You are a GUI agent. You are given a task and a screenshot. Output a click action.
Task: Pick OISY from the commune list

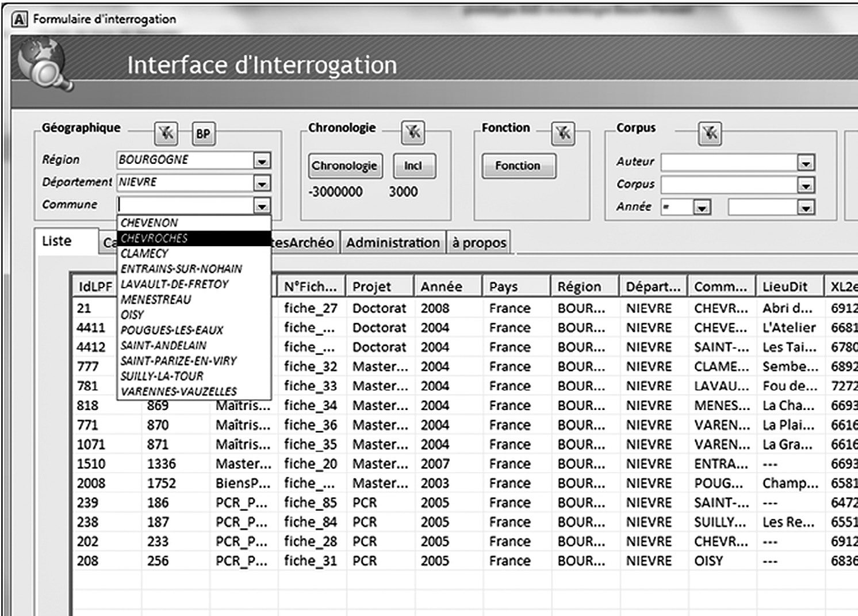194,315
